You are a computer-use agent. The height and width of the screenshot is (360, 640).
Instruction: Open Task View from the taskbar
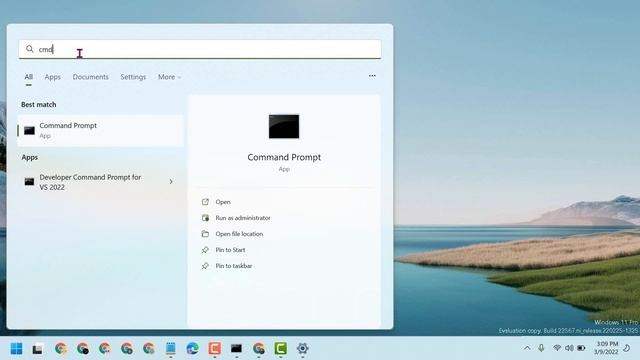pos(38,349)
